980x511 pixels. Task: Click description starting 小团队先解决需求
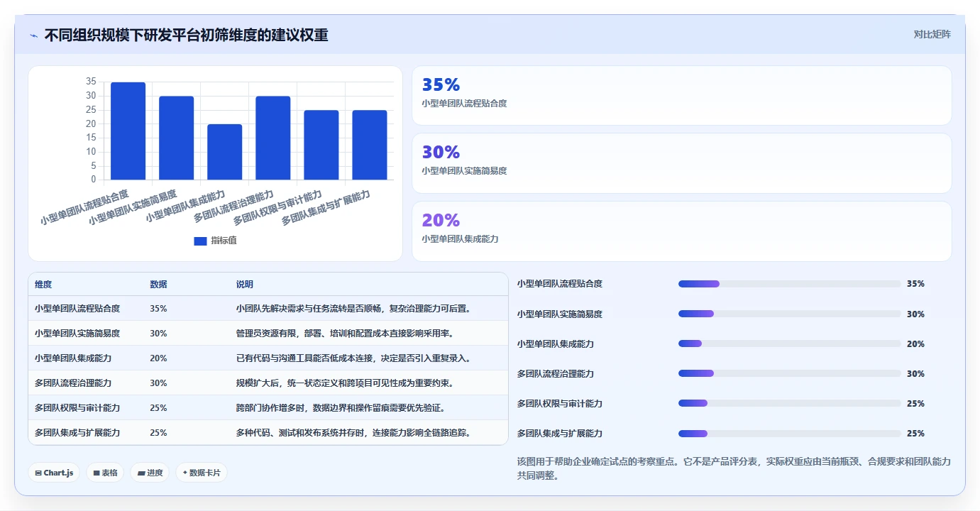click(x=353, y=309)
